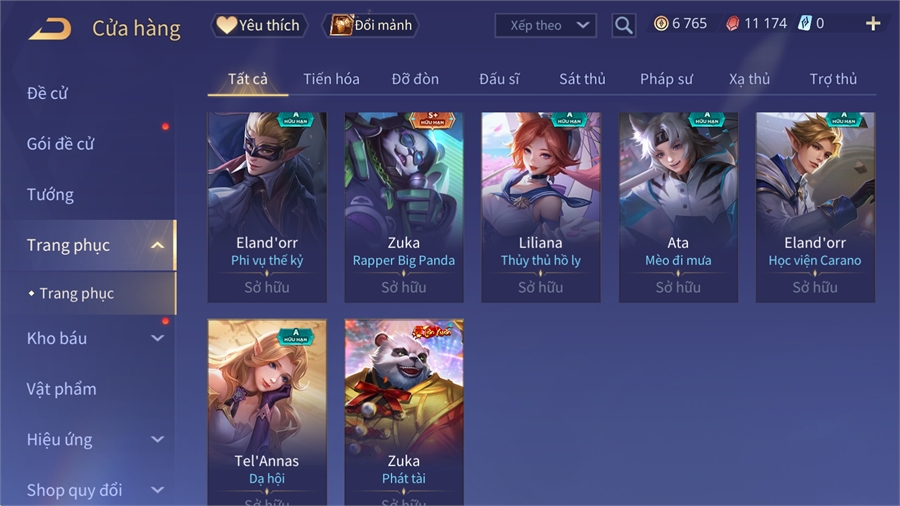Open the search magnifier icon

(x=623, y=25)
